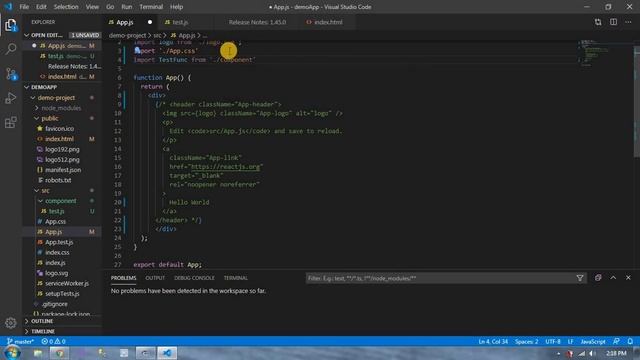Click the problems filter funnel icon
The height and width of the screenshot is (360, 640).
coord(580,278)
